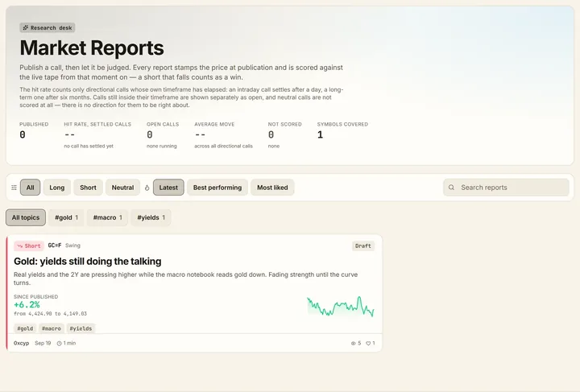The image size is (580, 392).
Task: Click the Draft status badge
Action: click(x=363, y=246)
